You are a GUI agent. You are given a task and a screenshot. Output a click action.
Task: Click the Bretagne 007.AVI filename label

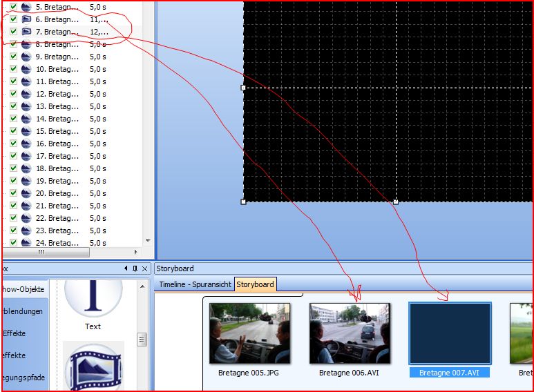[x=450, y=373]
